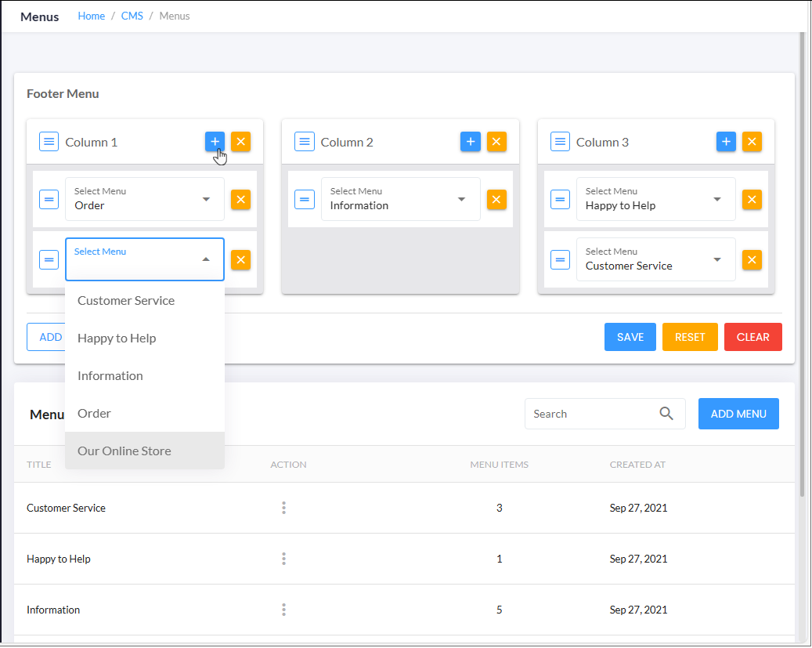Click the empty menu row's drag handle
The height and width of the screenshot is (648, 812).
[49, 259]
